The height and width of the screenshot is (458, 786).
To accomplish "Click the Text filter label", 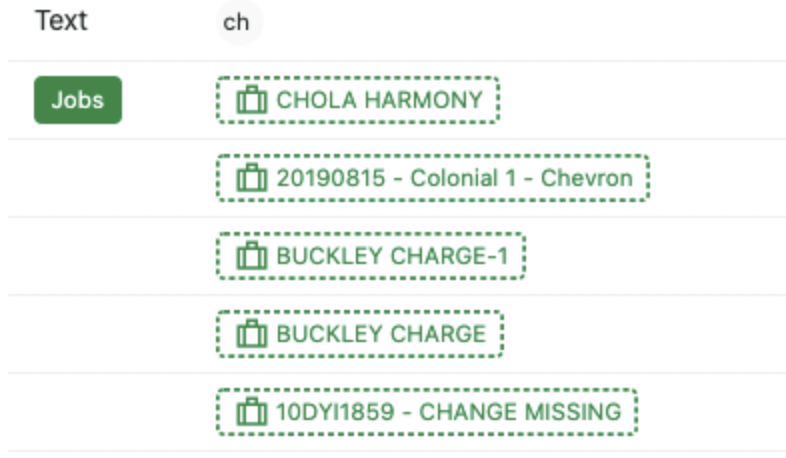I will coord(61,21).
